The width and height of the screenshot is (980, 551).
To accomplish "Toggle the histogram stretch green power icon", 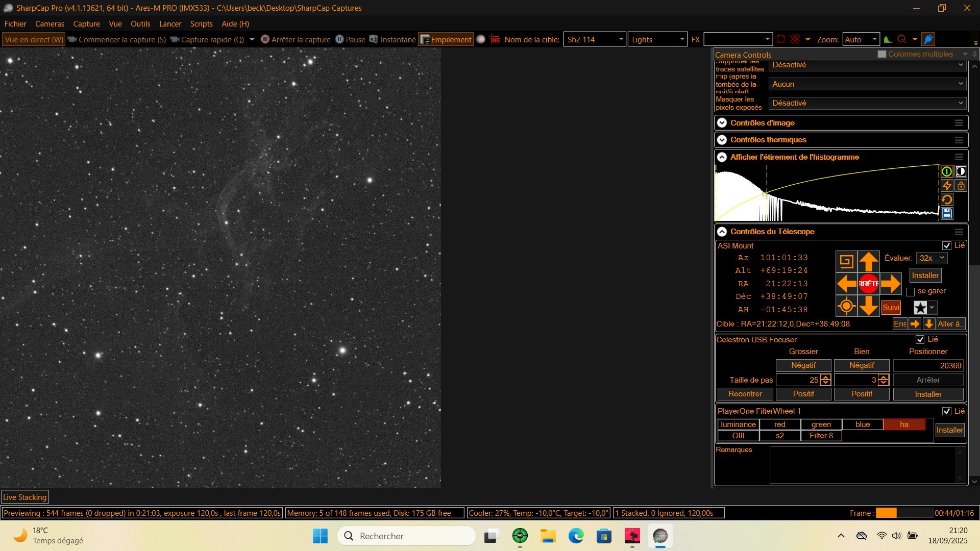I will point(947,171).
